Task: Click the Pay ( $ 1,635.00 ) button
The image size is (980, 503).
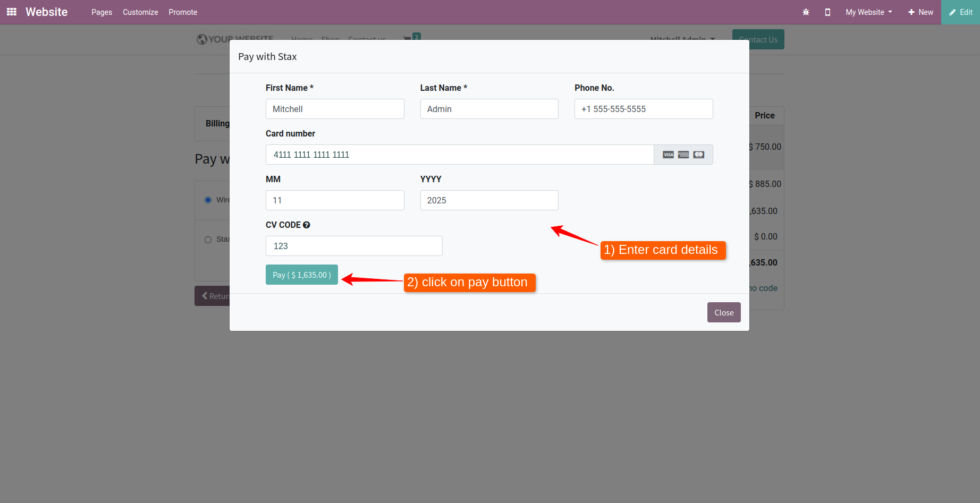Action: tap(302, 275)
